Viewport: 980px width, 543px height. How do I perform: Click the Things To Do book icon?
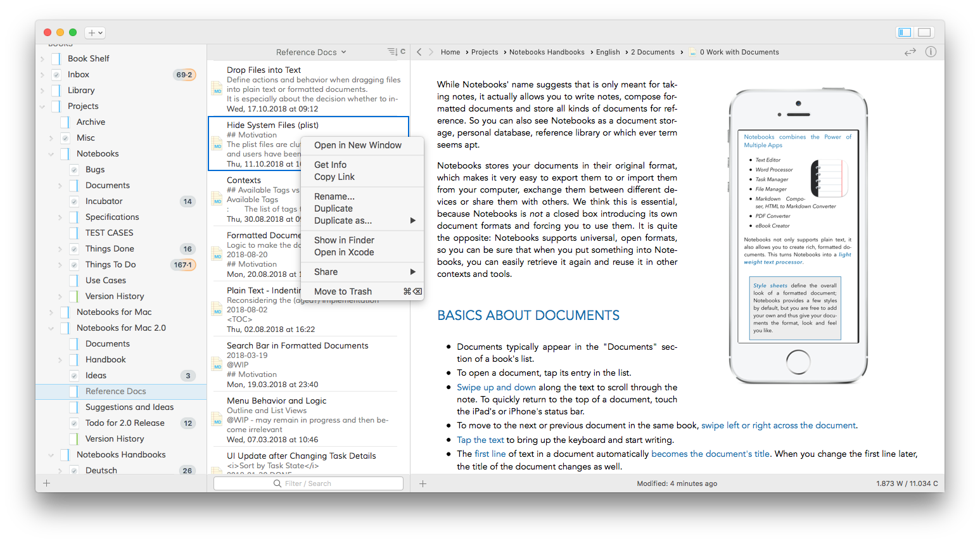(x=74, y=265)
